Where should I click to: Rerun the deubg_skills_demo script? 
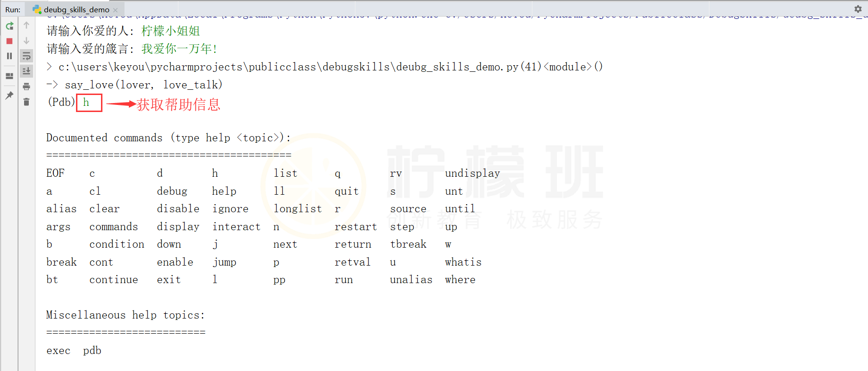point(9,26)
